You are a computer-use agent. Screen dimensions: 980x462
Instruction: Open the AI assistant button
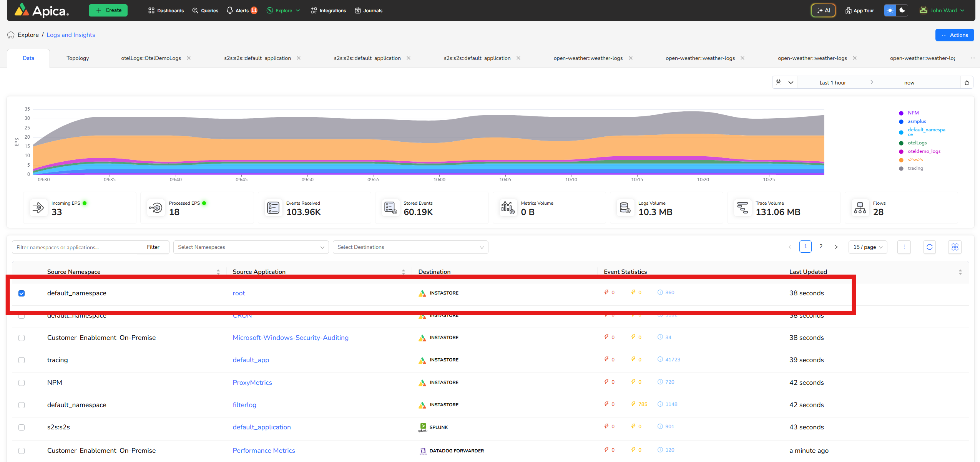(823, 10)
